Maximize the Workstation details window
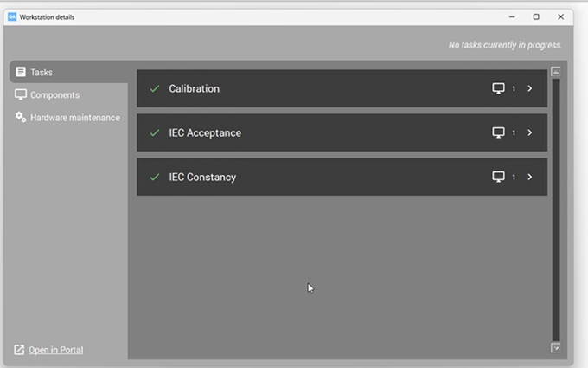 coord(536,16)
